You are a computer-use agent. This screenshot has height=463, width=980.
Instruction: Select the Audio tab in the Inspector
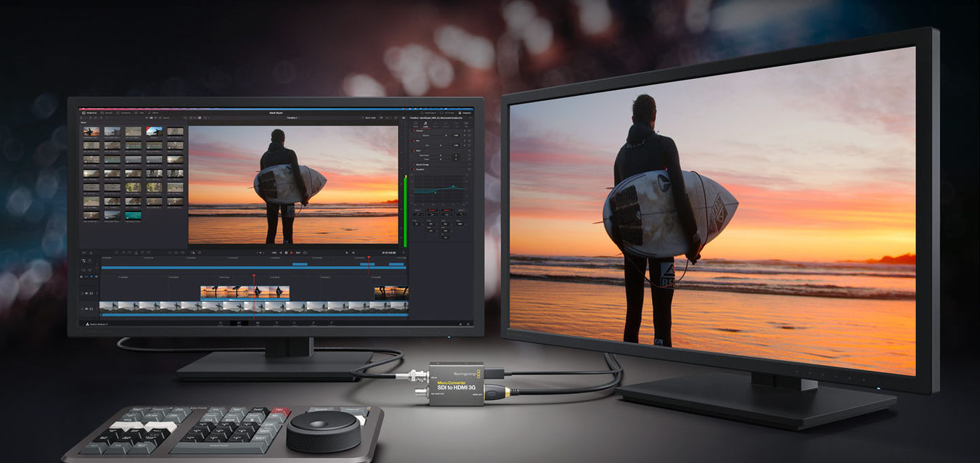[425, 125]
